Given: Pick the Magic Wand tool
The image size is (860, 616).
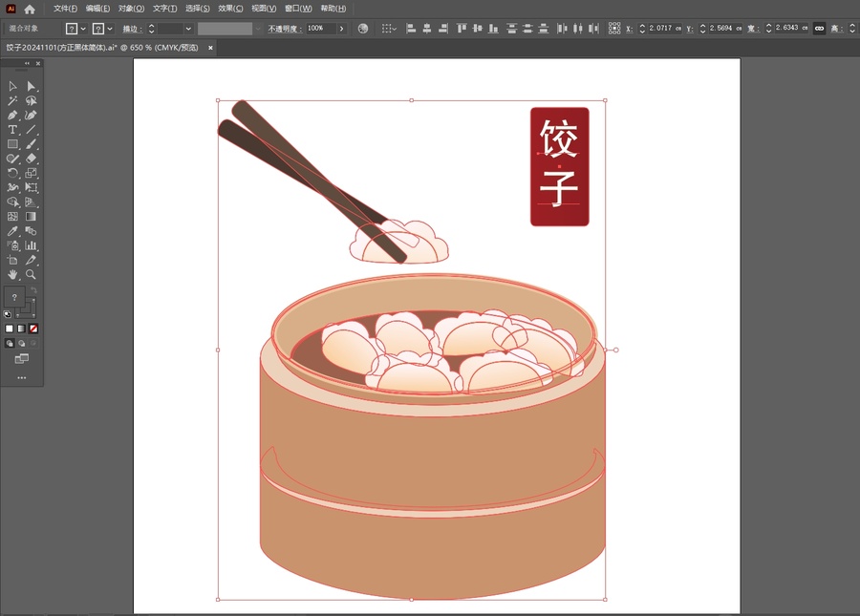Looking at the screenshot, I should (12, 101).
